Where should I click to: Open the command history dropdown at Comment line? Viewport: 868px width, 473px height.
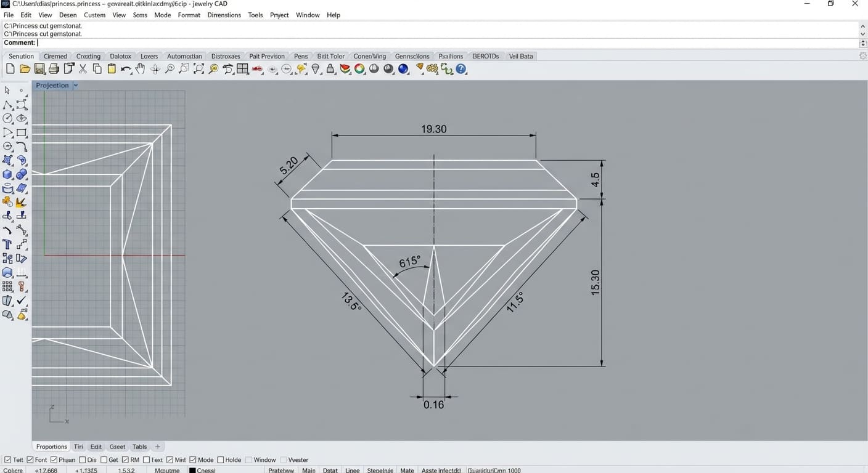pyautogui.click(x=863, y=43)
